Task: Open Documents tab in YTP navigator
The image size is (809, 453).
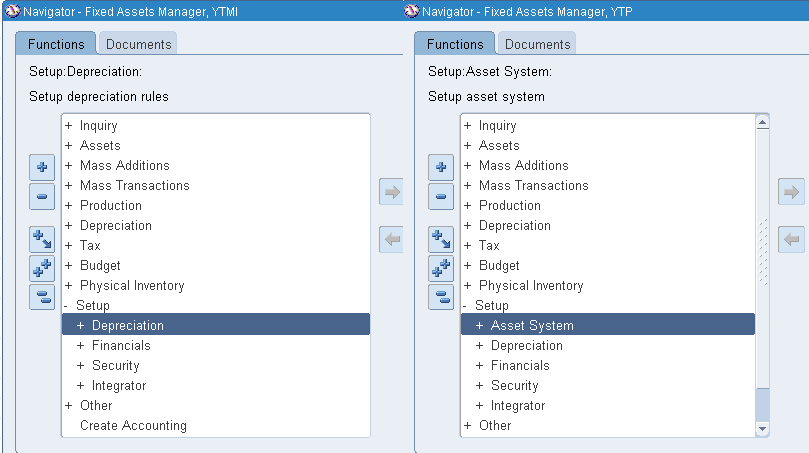Action: tap(537, 44)
